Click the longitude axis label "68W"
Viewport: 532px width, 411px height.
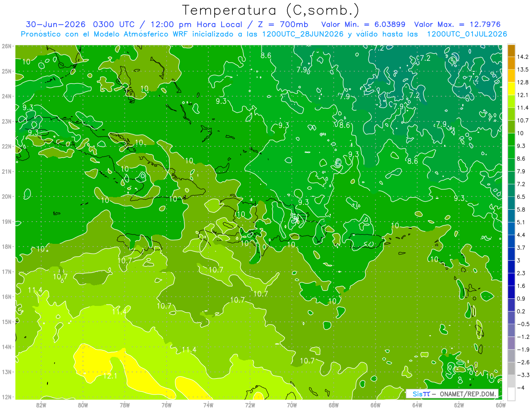click(334, 404)
